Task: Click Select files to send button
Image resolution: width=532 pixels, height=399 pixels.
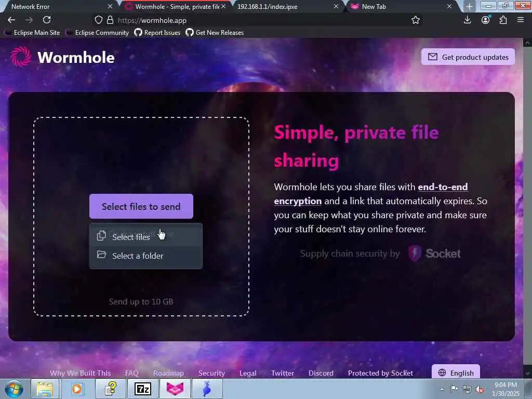Action: [x=141, y=206]
